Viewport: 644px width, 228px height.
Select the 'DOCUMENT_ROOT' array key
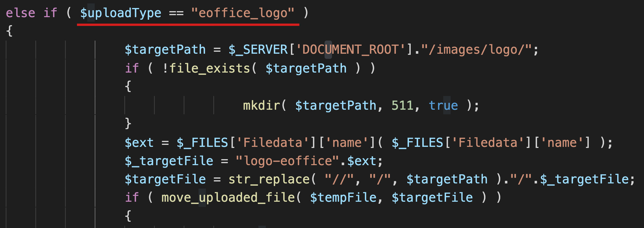tap(351, 49)
